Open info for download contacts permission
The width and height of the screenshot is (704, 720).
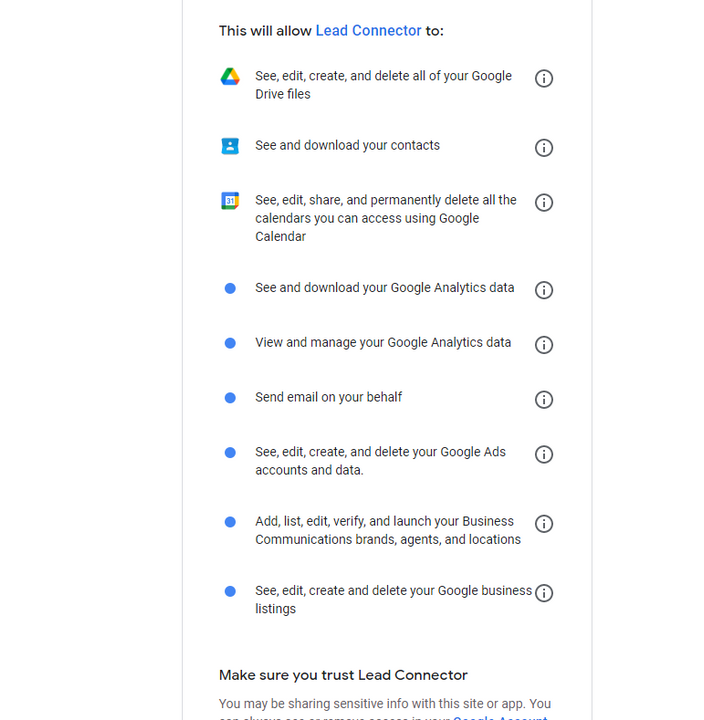[x=544, y=148]
